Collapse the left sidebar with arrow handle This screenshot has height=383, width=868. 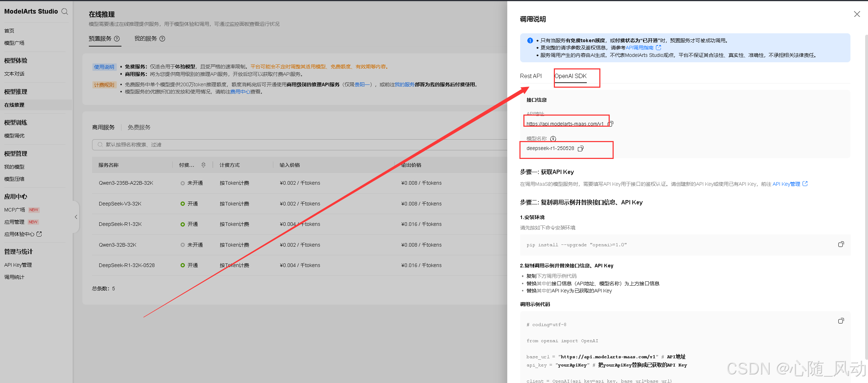(76, 217)
